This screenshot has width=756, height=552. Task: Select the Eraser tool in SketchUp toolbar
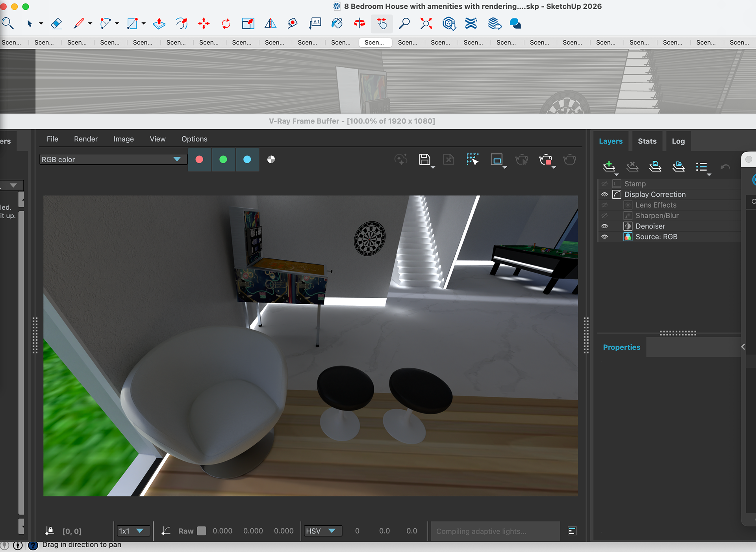(x=56, y=24)
